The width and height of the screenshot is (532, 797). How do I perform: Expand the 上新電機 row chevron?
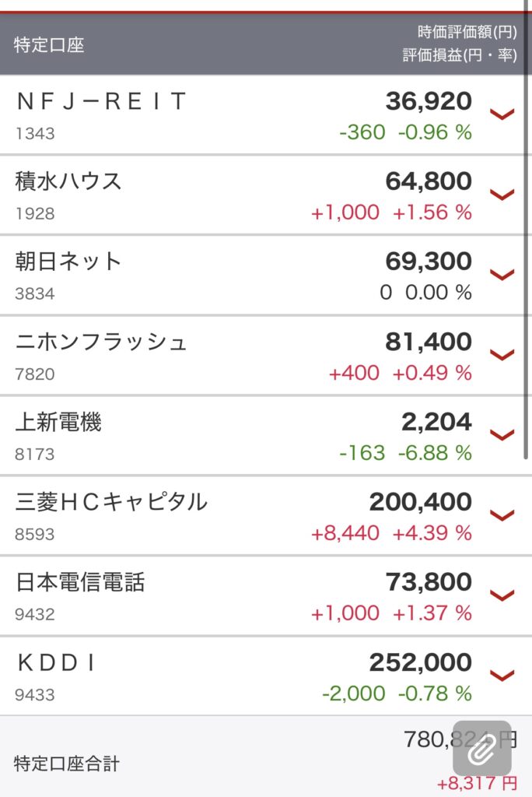tap(502, 434)
